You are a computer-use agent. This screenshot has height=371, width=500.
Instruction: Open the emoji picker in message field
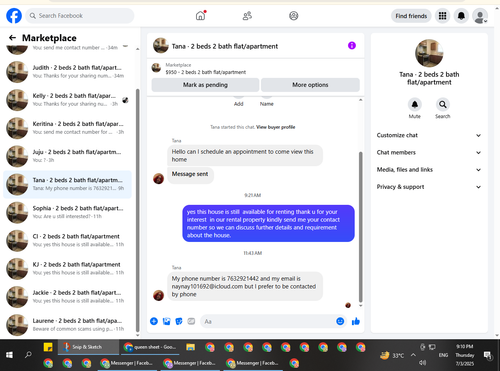coord(340,321)
